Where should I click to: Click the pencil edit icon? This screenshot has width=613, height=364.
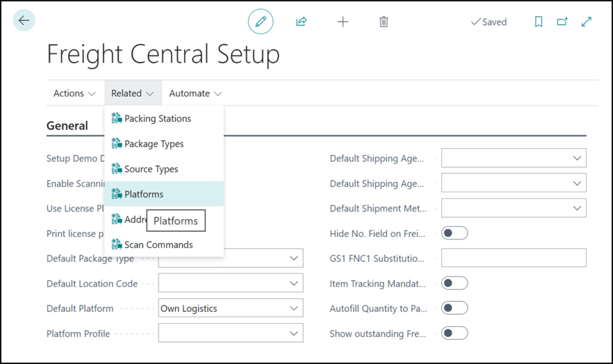pos(260,22)
